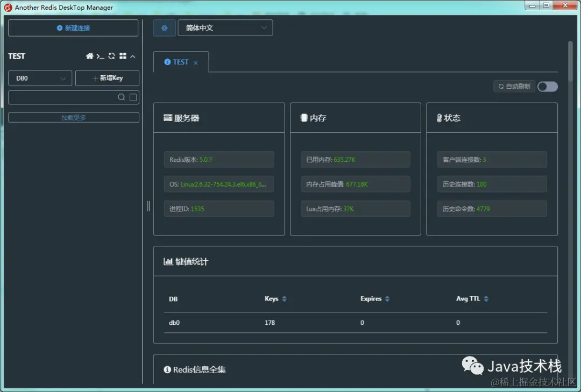
Task: Open the 简体中文 language dropdown
Action: 225,28
